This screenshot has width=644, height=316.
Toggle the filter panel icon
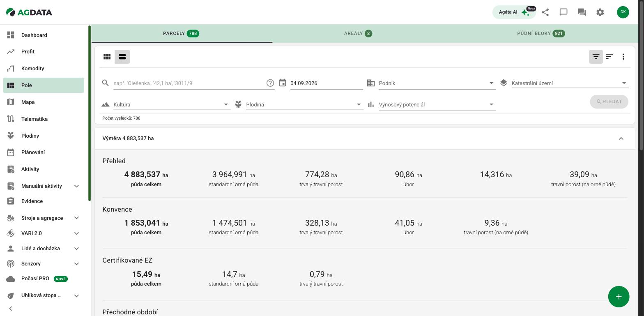[596, 57]
